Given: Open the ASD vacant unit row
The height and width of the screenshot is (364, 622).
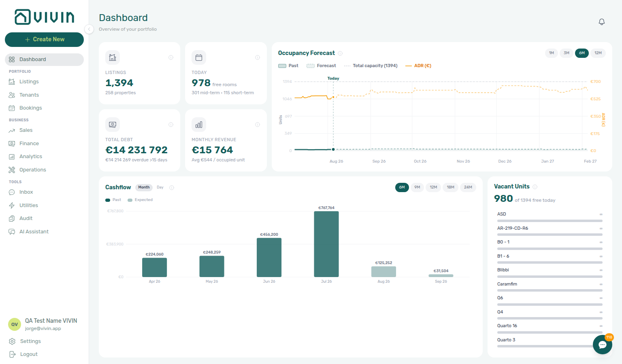Looking at the screenshot, I should coord(550,217).
